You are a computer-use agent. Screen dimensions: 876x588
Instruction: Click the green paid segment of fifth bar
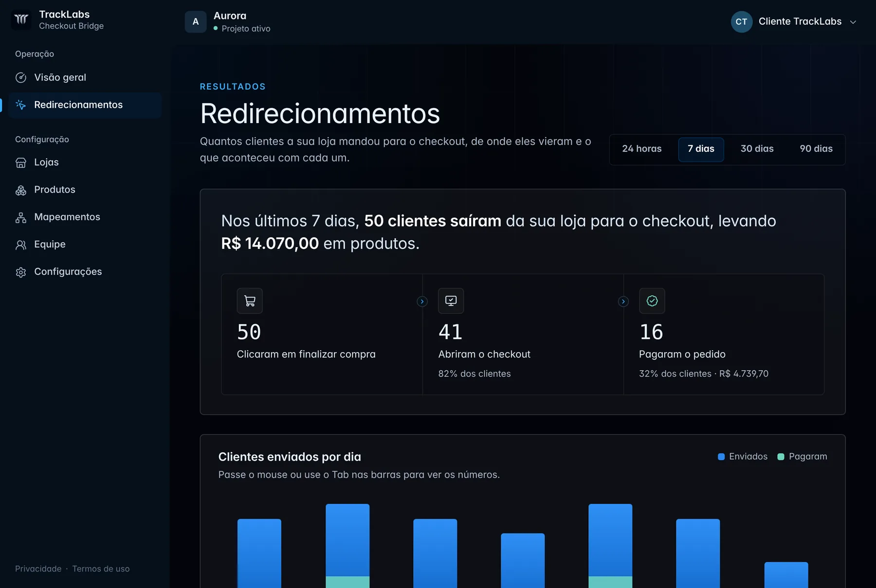610,582
